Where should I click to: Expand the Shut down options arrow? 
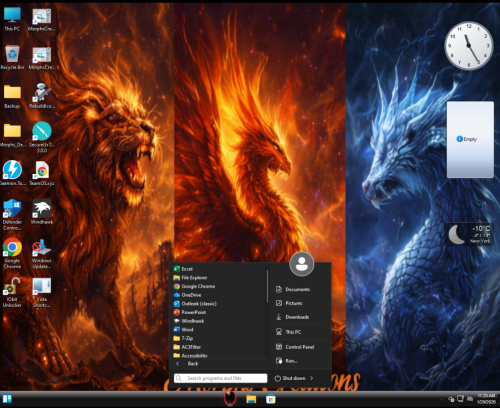click(x=312, y=378)
